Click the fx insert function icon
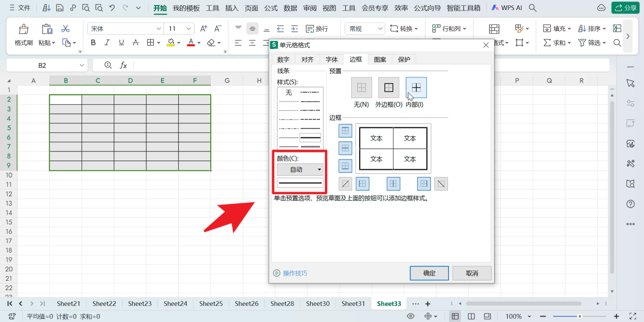The width and height of the screenshot is (644, 322). (x=123, y=65)
